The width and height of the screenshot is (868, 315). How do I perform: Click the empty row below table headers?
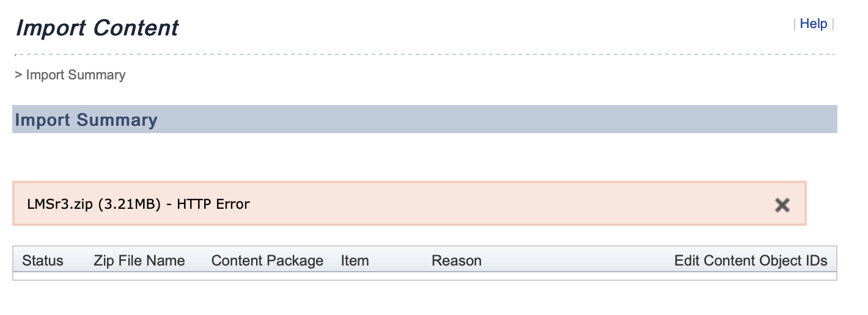point(424,276)
